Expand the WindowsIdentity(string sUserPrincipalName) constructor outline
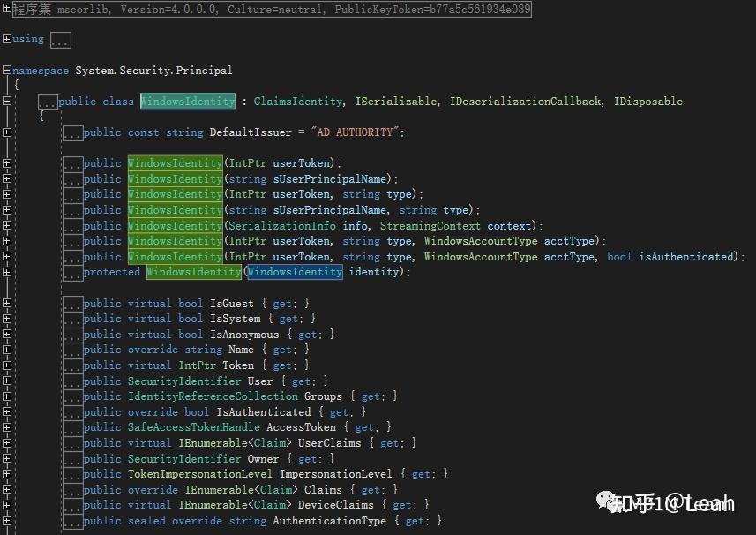This screenshot has width=756, height=535. pyautogui.click(x=6, y=178)
